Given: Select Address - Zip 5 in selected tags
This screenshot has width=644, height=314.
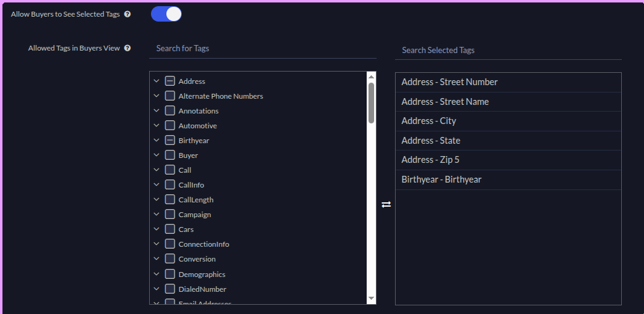Looking at the screenshot, I should pos(508,160).
